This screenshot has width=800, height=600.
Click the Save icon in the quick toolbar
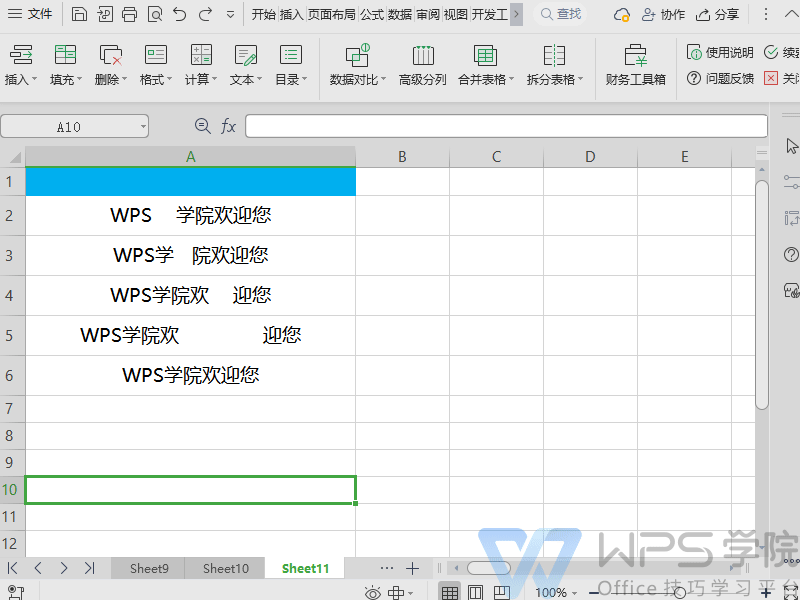tap(79, 14)
